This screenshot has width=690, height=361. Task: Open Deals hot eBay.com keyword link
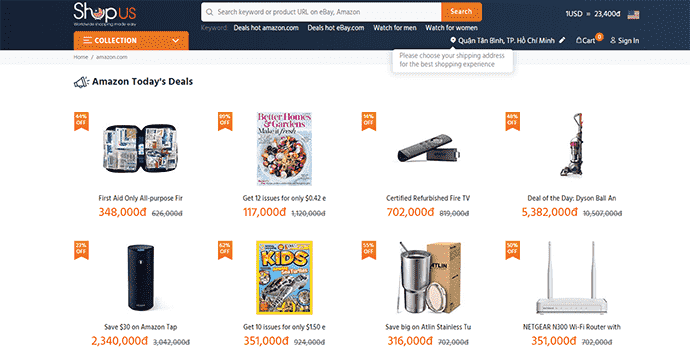pos(336,28)
